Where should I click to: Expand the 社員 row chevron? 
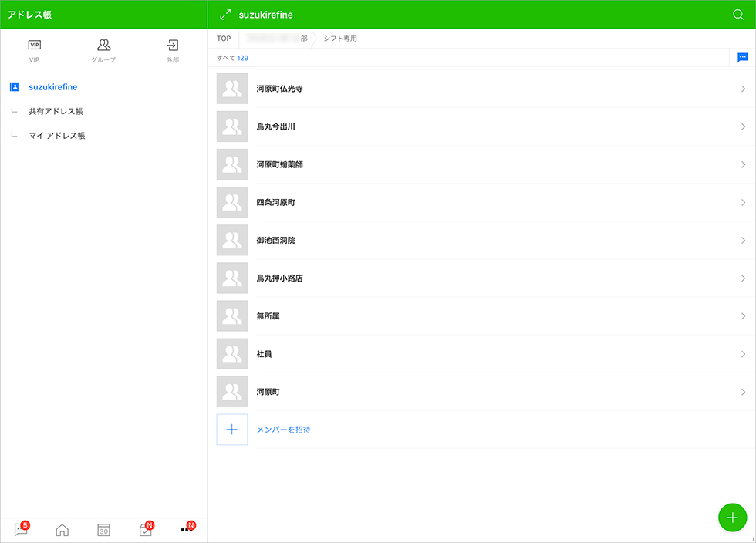tap(743, 354)
